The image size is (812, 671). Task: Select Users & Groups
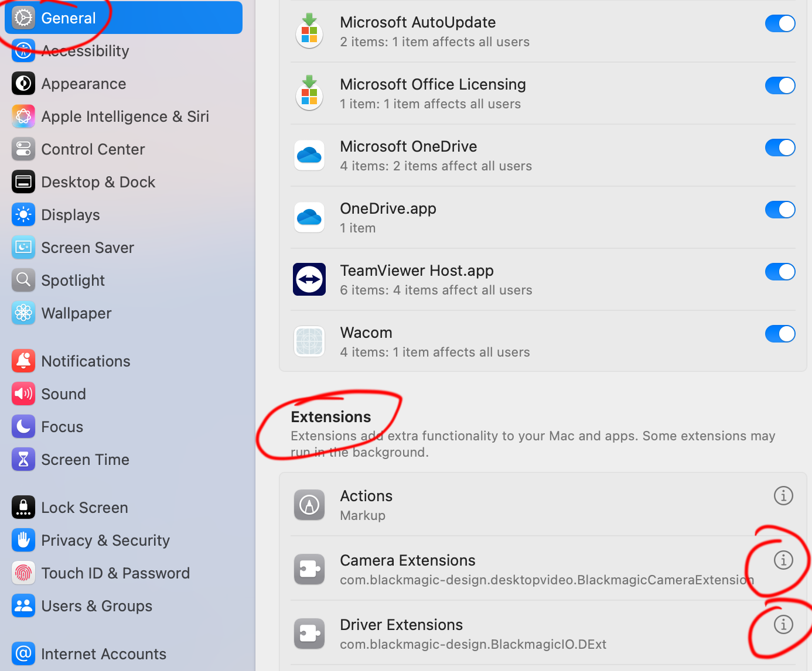coord(124,606)
